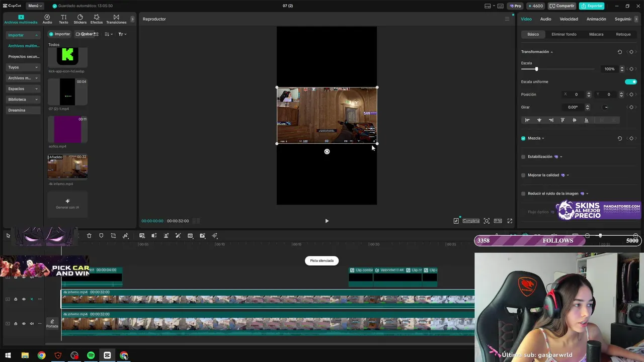Toggle visibility eye on bottom main track
This screenshot has height=362, width=644.
pos(24,323)
